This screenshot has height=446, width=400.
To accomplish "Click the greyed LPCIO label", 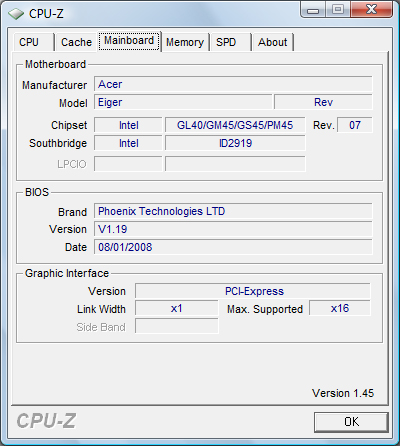I will coord(72,164).
